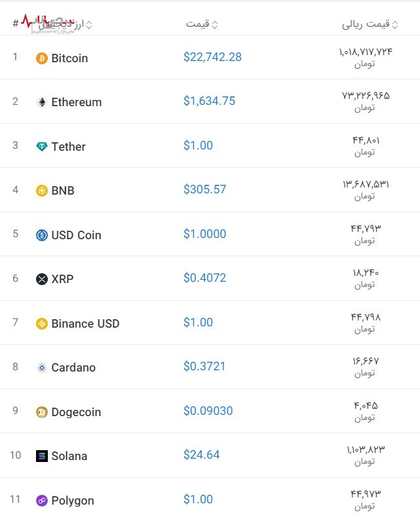Click the Cardano logo icon
This screenshot has height=519, width=420.
pos(42,368)
